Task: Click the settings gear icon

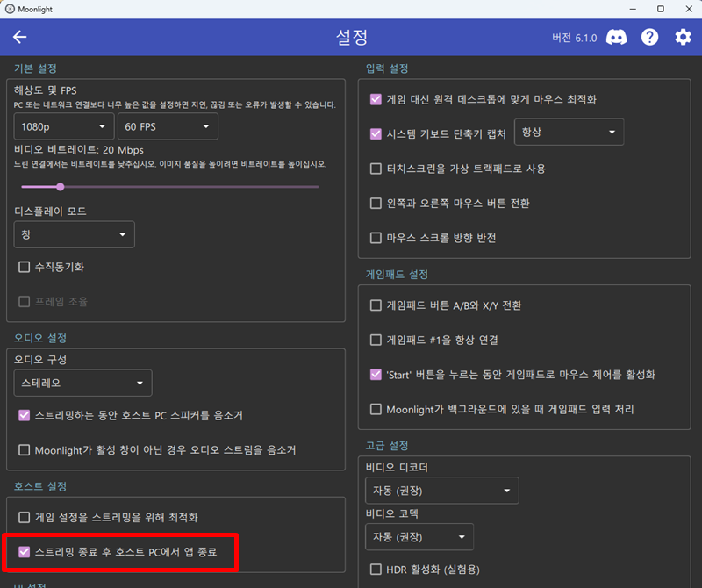Action: coord(683,37)
